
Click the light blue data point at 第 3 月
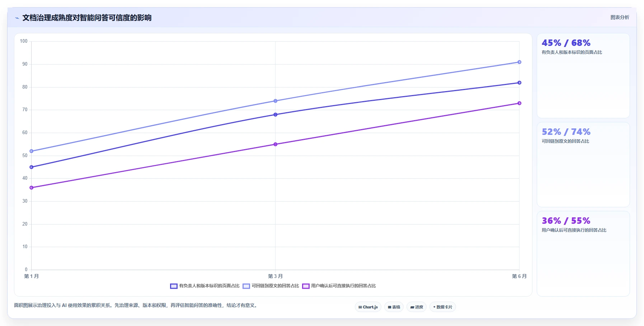click(x=275, y=101)
